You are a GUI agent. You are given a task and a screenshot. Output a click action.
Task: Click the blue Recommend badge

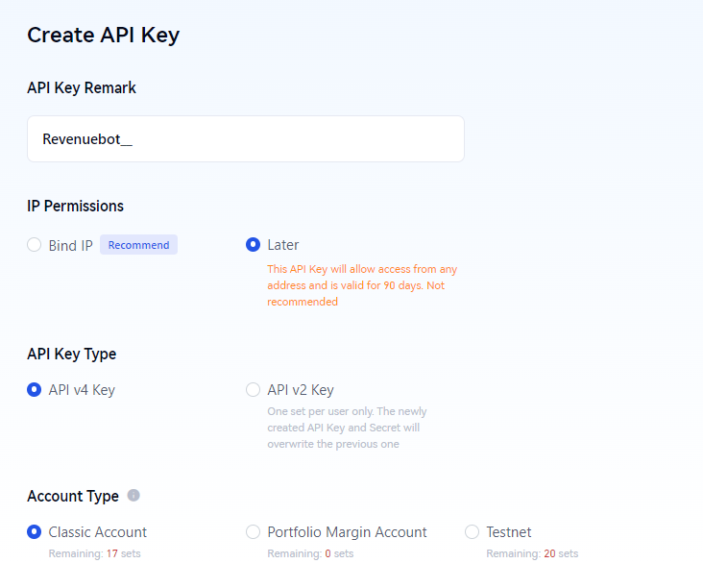(138, 245)
